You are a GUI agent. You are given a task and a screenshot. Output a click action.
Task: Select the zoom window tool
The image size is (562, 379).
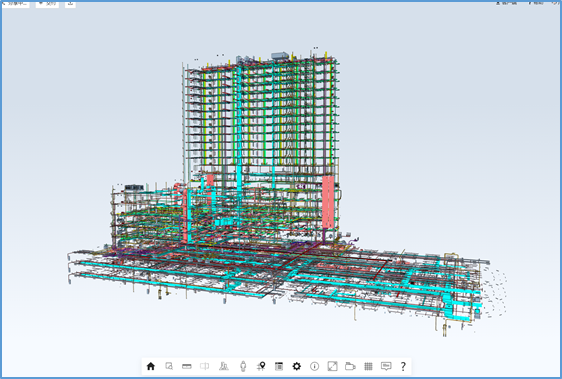coord(169,366)
